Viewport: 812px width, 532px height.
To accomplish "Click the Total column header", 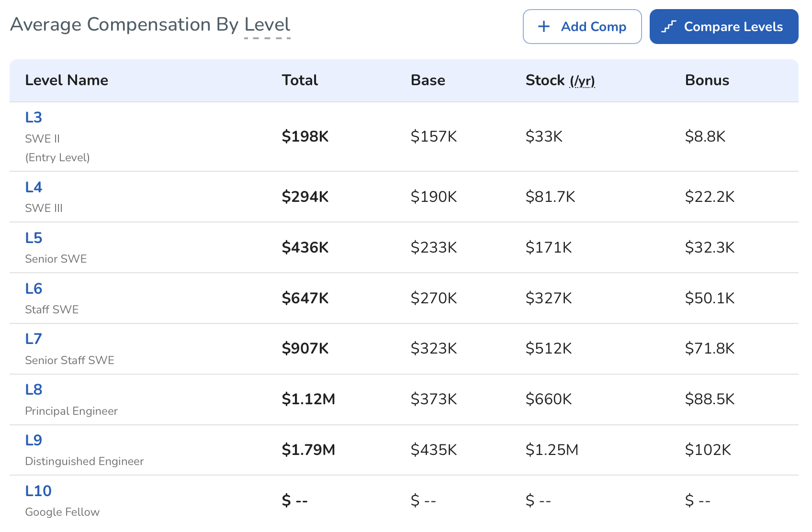I will [300, 80].
